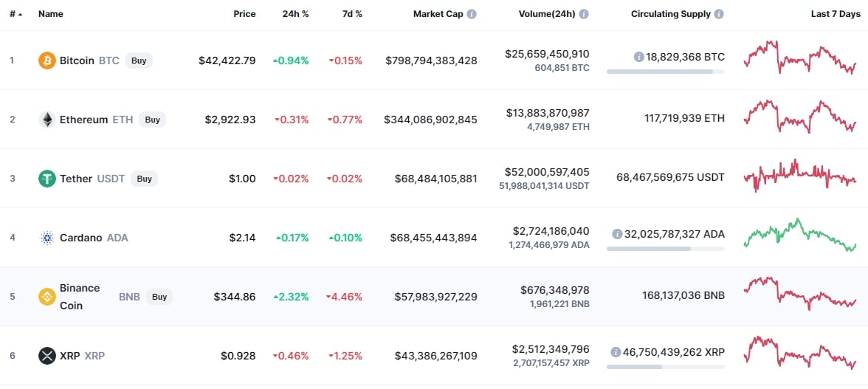
Task: Click info icon beside XRP circulating supply
Action: pyautogui.click(x=616, y=352)
